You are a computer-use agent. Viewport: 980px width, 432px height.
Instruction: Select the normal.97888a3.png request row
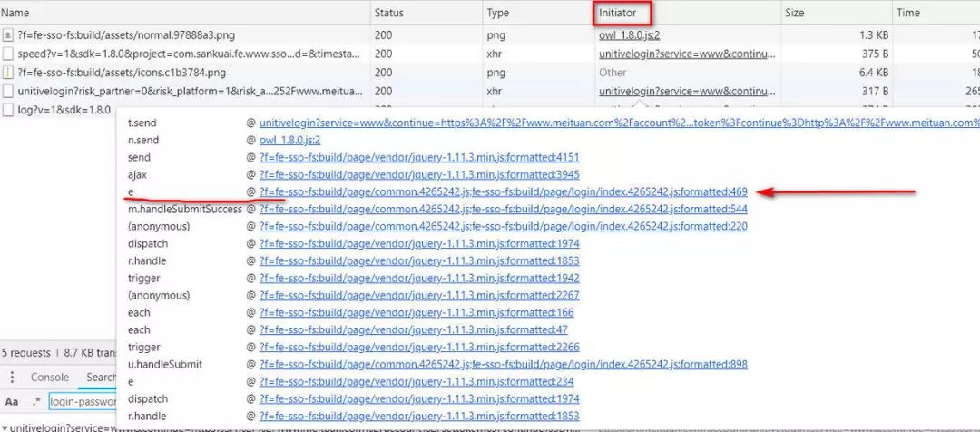click(490, 35)
